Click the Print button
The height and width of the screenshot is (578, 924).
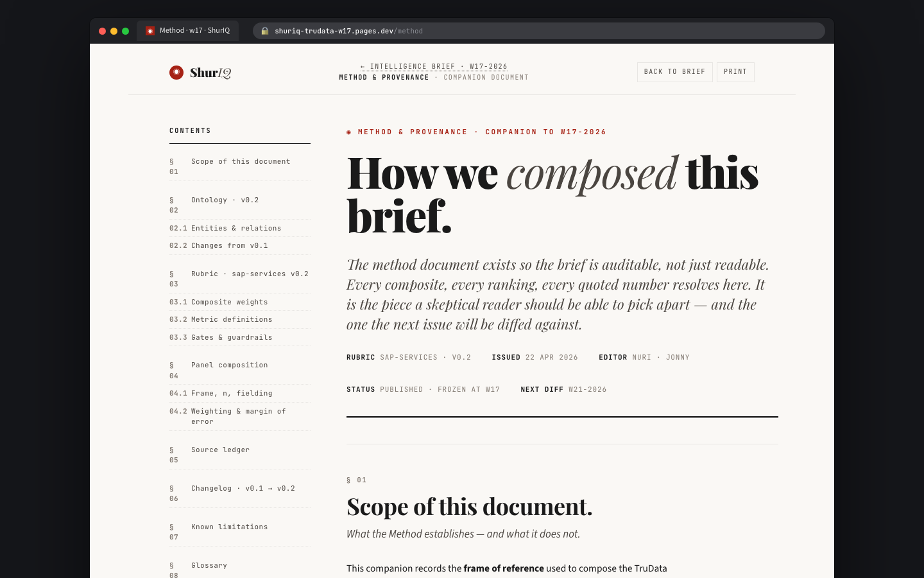pyautogui.click(x=735, y=72)
